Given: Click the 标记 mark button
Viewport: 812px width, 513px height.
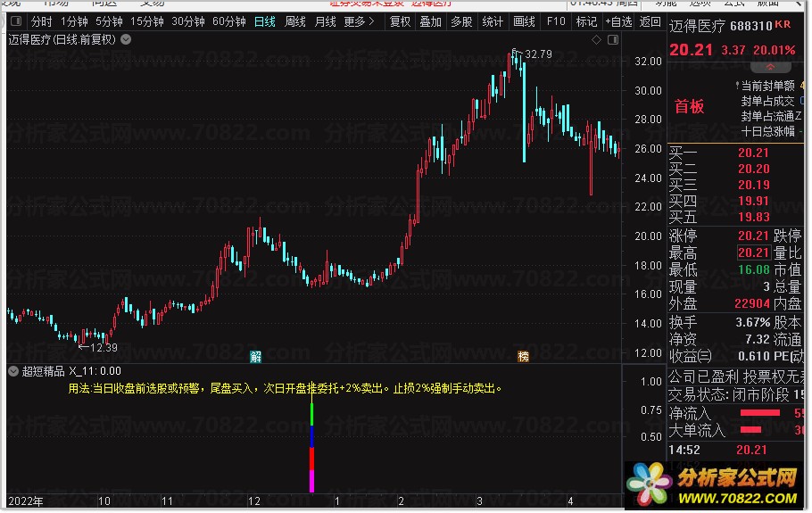Looking at the screenshot, I should [x=587, y=21].
